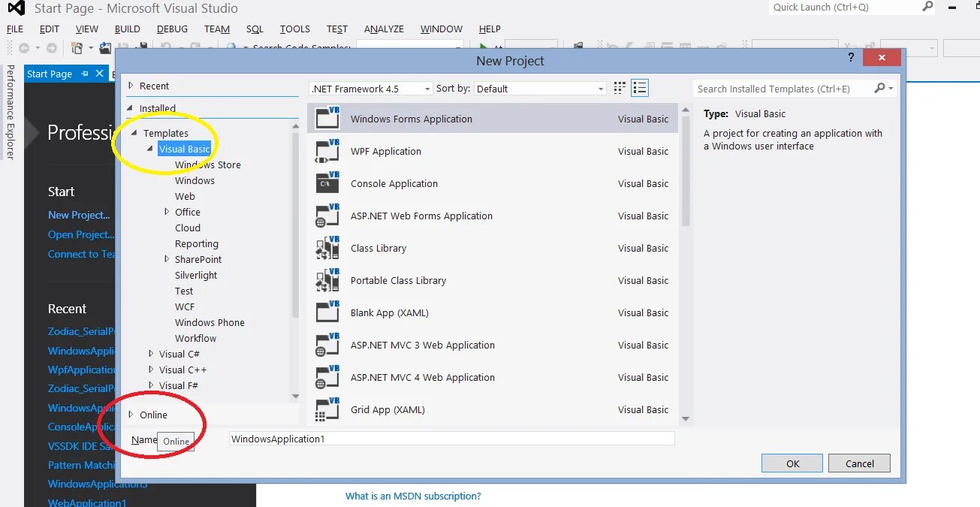The height and width of the screenshot is (507, 980).
Task: Select the ASP.NET MVC 3 Web Application icon
Action: [x=327, y=345]
